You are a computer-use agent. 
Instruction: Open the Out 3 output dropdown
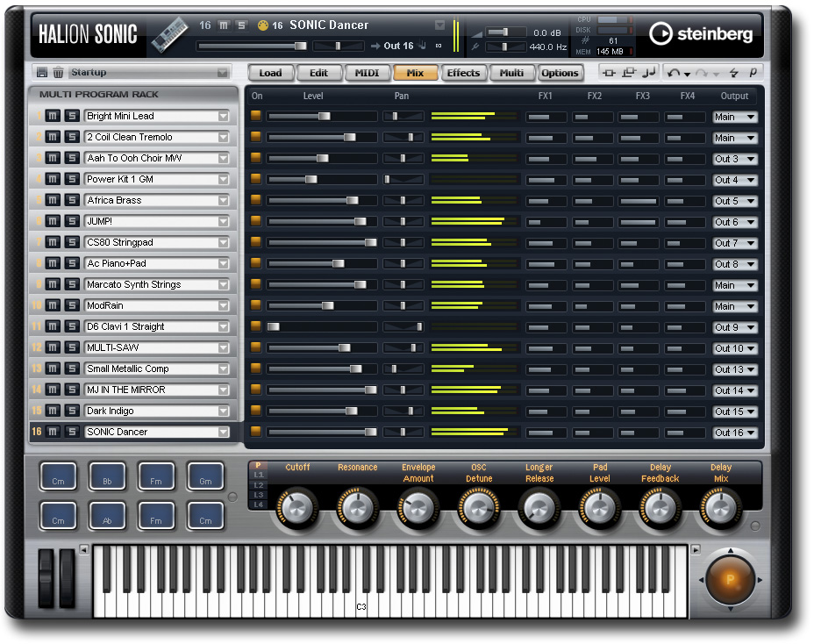(735, 159)
